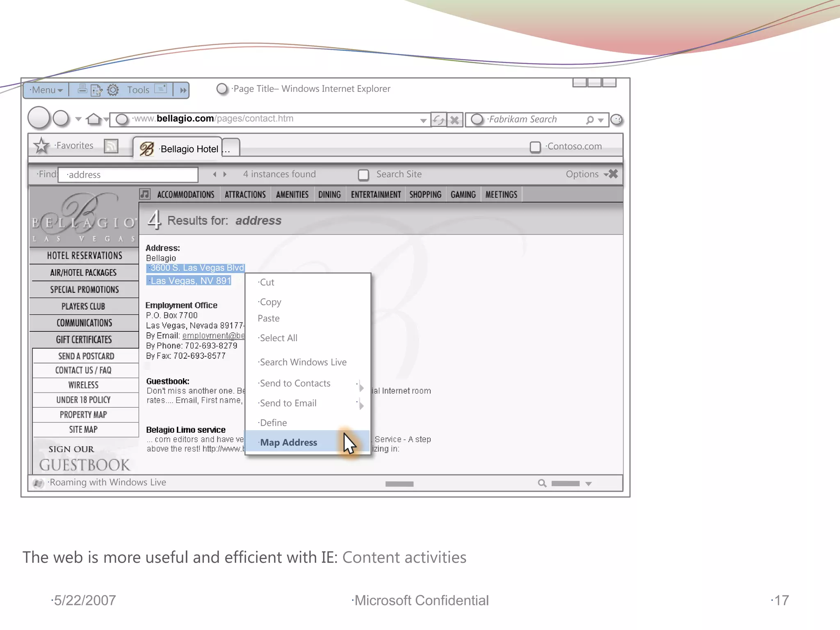Screen dimensions: 840x630
Task: Open the Tools menu
Action: tap(138, 90)
